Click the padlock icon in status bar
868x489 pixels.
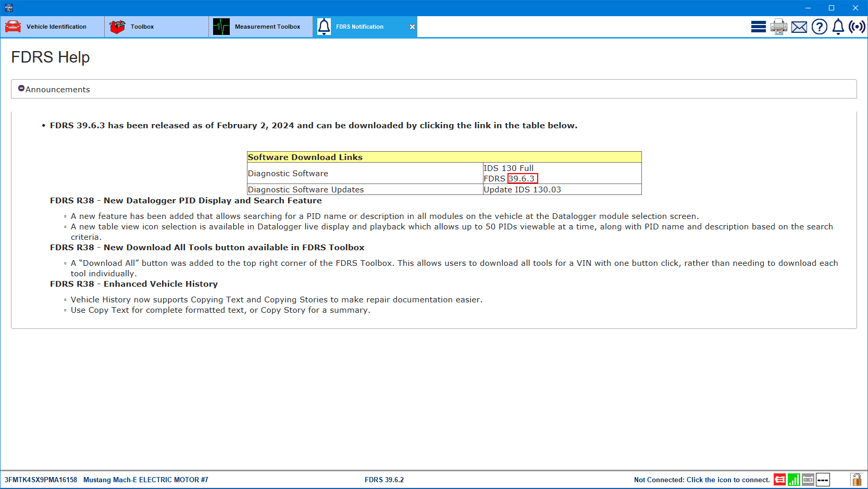tap(856, 480)
